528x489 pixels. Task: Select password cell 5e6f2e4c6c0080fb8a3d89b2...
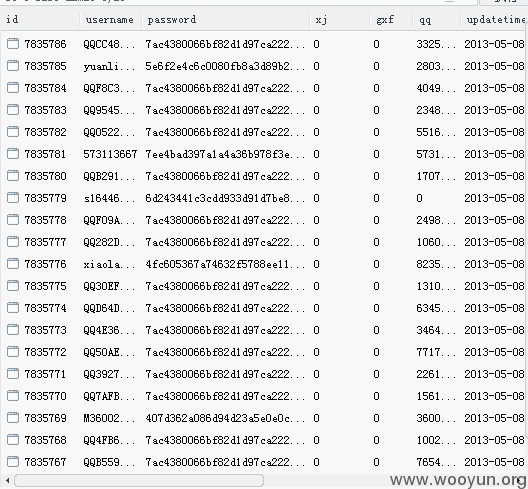point(225,66)
